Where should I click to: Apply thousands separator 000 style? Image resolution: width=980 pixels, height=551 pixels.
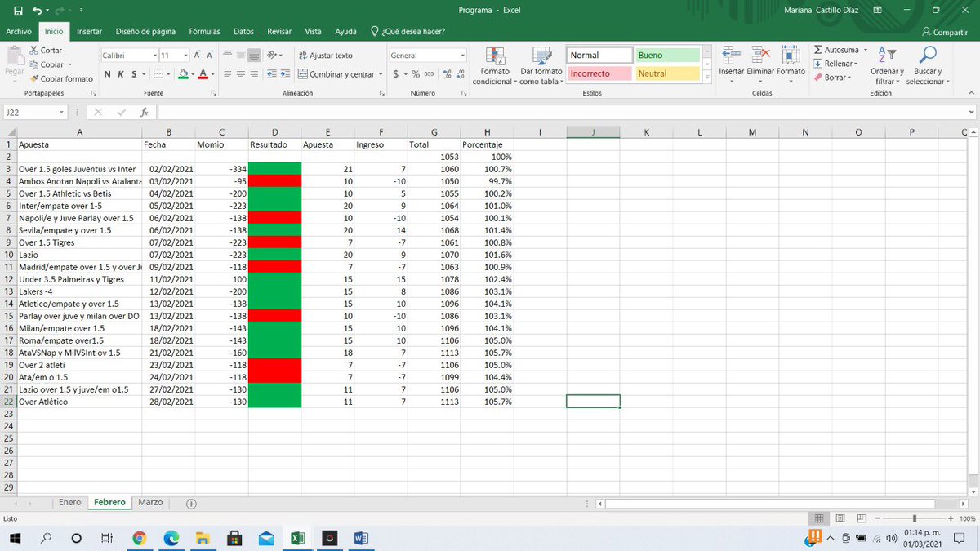(429, 74)
